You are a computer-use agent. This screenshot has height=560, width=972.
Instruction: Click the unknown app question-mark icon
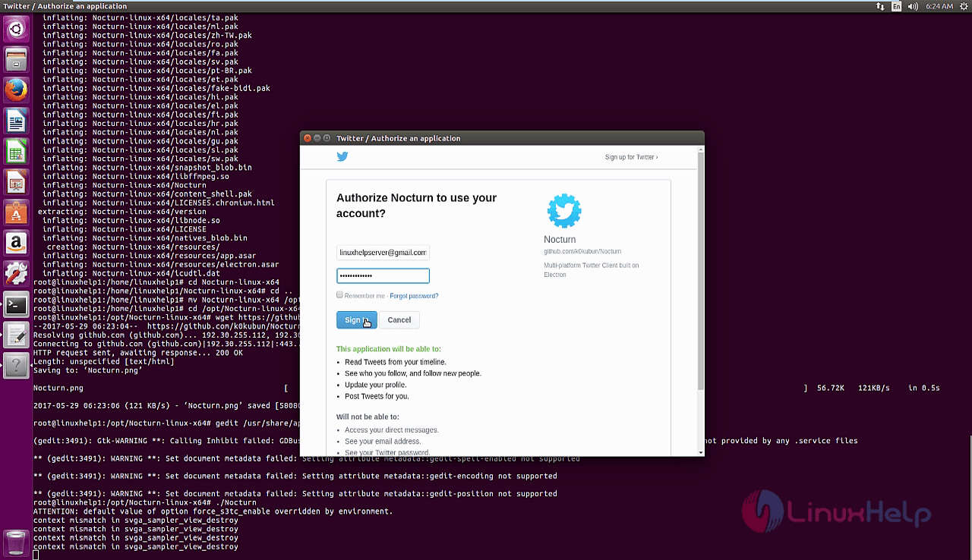pos(16,367)
